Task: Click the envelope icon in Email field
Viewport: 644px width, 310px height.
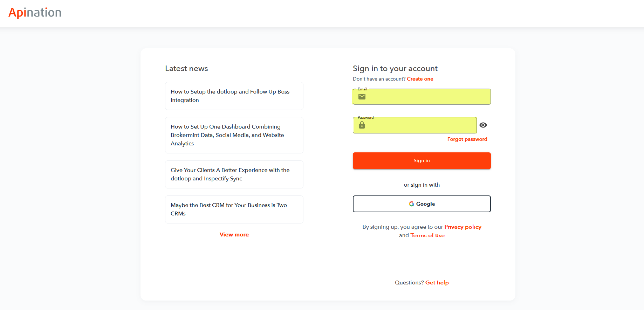Action: coord(362,97)
